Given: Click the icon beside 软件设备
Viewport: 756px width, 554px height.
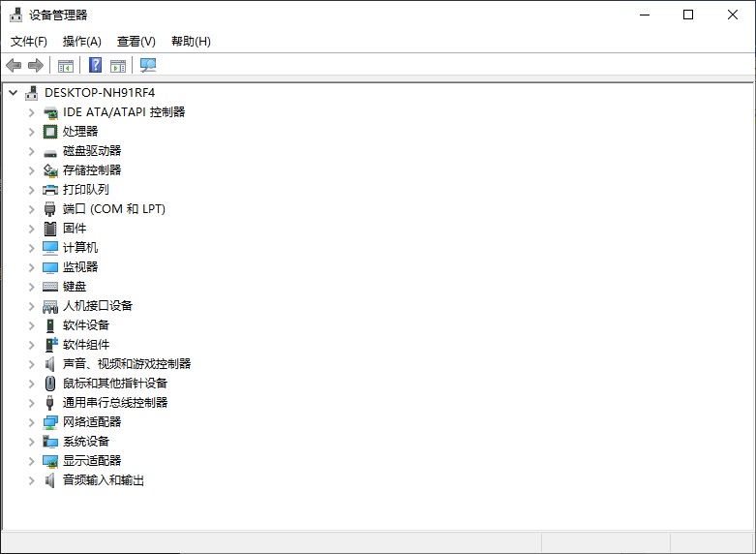Looking at the screenshot, I should coord(50,325).
